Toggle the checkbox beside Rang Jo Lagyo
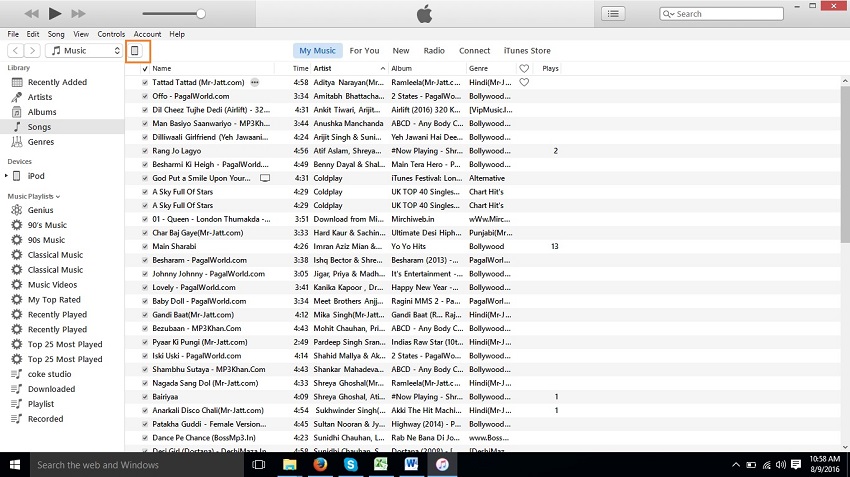Viewport: 850px width, 477px height. point(145,151)
